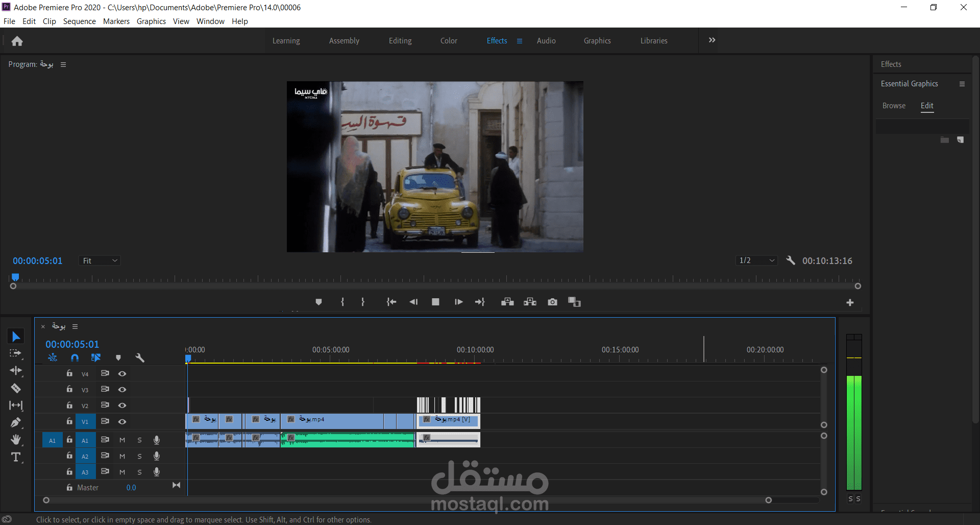Select the Track Select Forward tool
This screenshot has height=525, width=980.
(16, 353)
